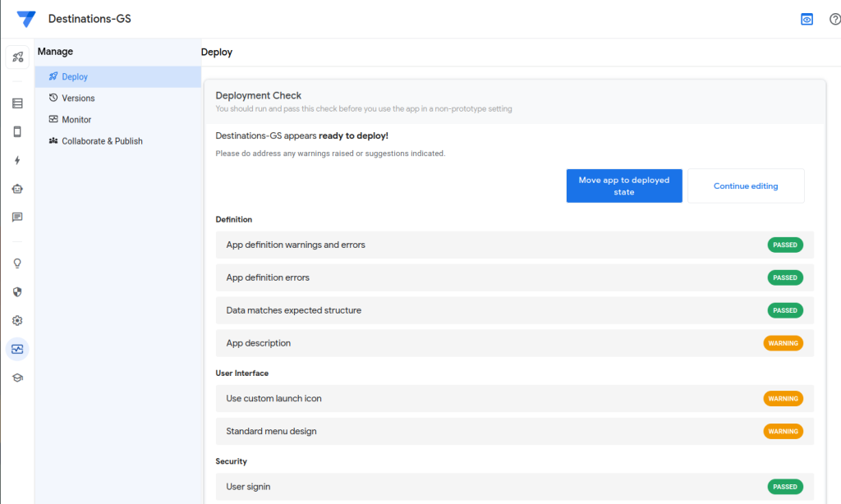
Task: Click WARNING badge for App description
Action: (x=783, y=343)
